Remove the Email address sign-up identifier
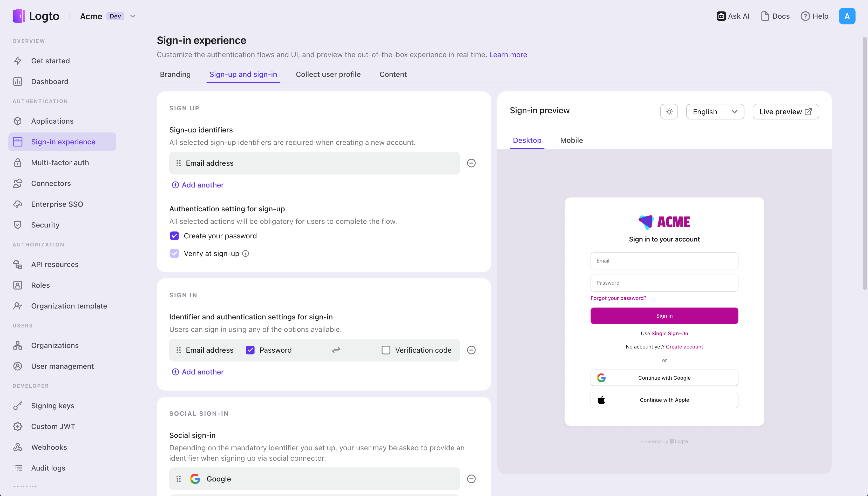 pos(471,163)
